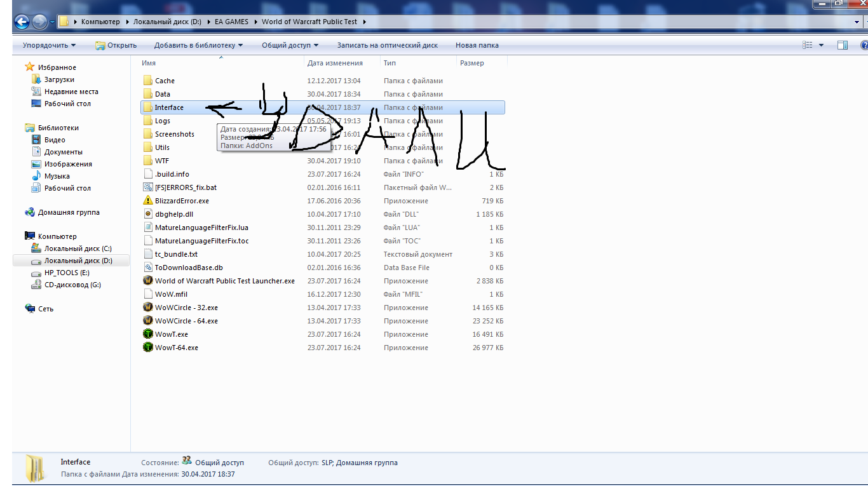
Task: Click EA GAMES in the address breadcrumb
Action: (231, 22)
